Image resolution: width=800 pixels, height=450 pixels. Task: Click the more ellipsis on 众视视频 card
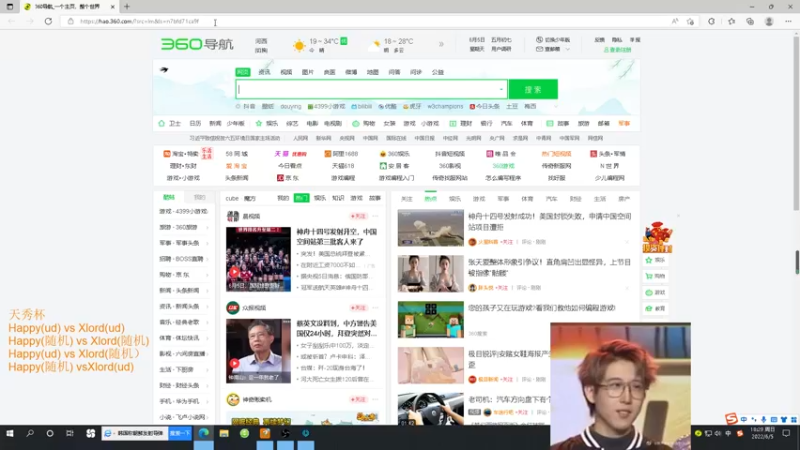(x=376, y=308)
